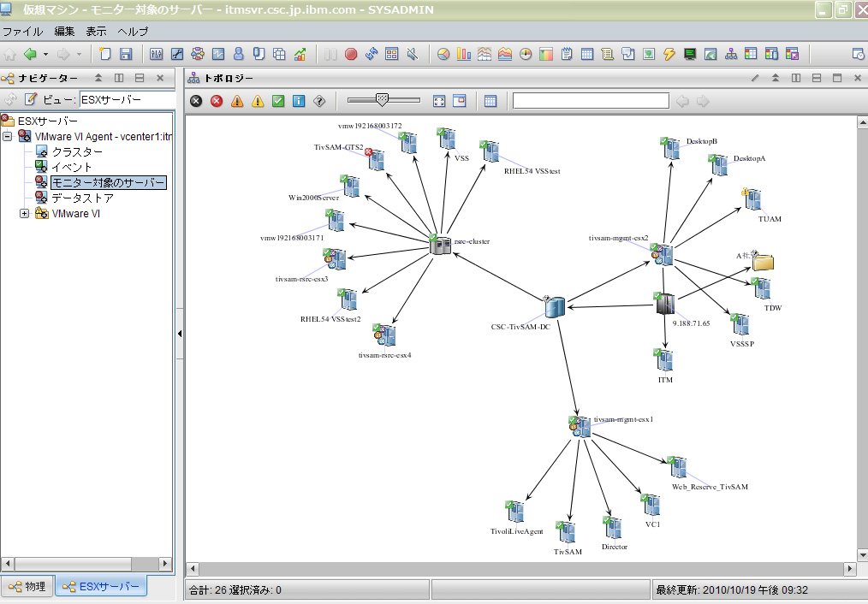Screen dimensions: 868x604
Task: Select the Bar chart view icon
Action: pyautogui.click(x=464, y=54)
